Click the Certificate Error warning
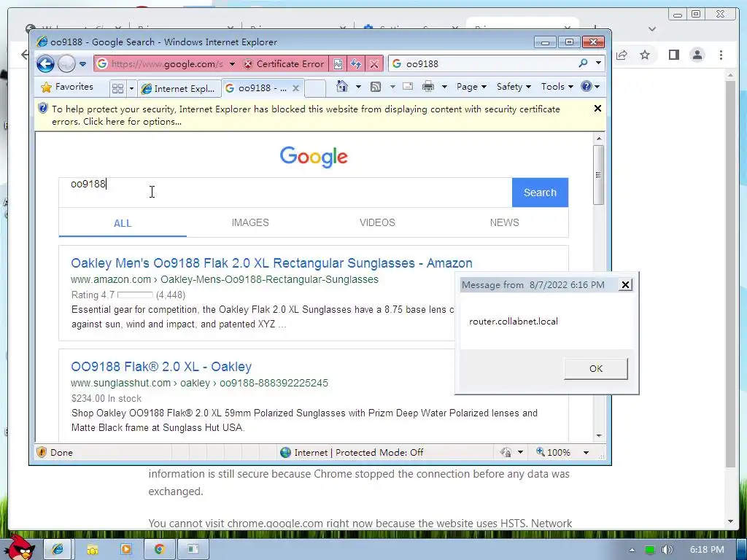 pyautogui.click(x=284, y=64)
